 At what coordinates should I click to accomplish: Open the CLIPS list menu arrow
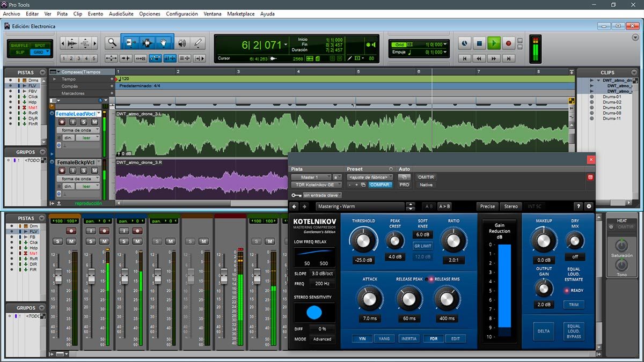(x=634, y=72)
